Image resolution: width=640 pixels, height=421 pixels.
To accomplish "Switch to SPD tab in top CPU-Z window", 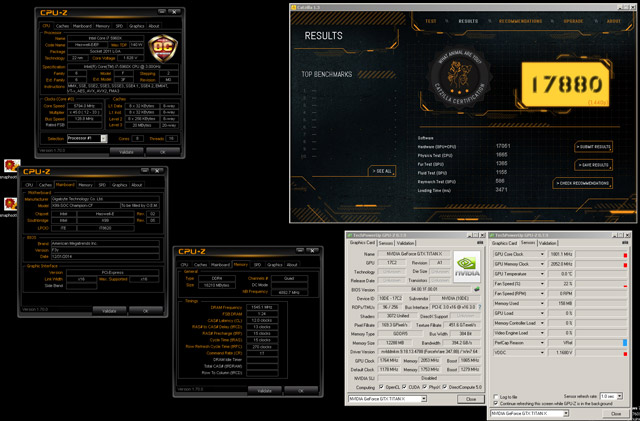I will tap(119, 26).
